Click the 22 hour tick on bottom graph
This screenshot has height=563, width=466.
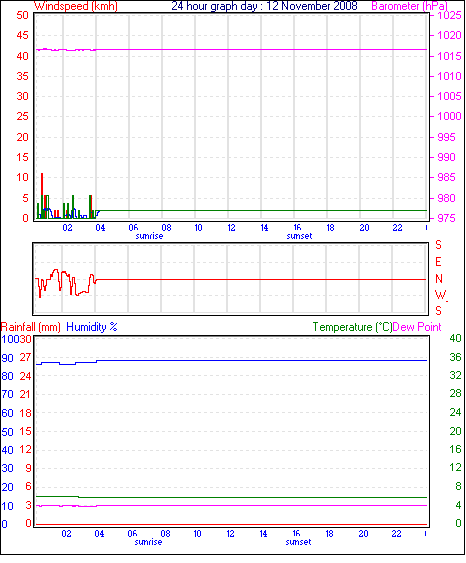click(x=396, y=534)
